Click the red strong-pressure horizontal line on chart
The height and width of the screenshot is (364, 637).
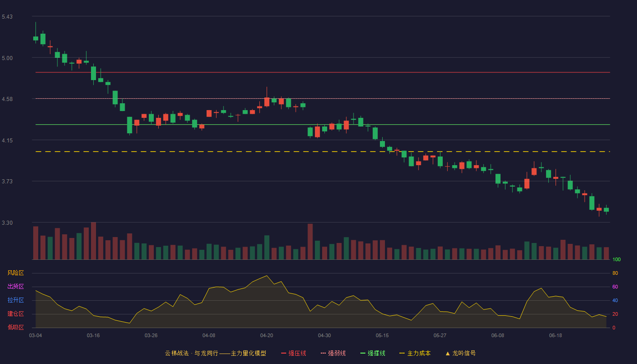[323, 72]
